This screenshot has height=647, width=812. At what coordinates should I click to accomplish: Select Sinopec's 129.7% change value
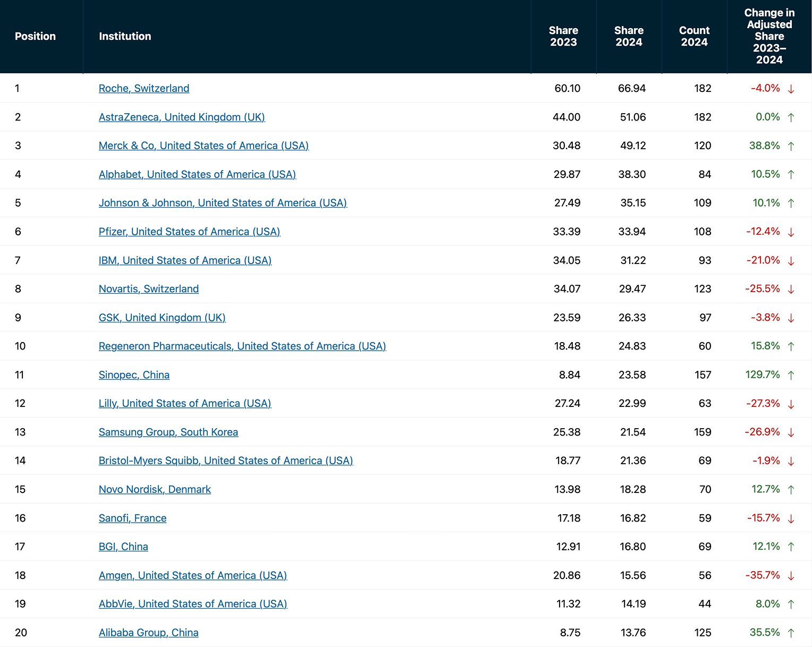pyautogui.click(x=763, y=375)
